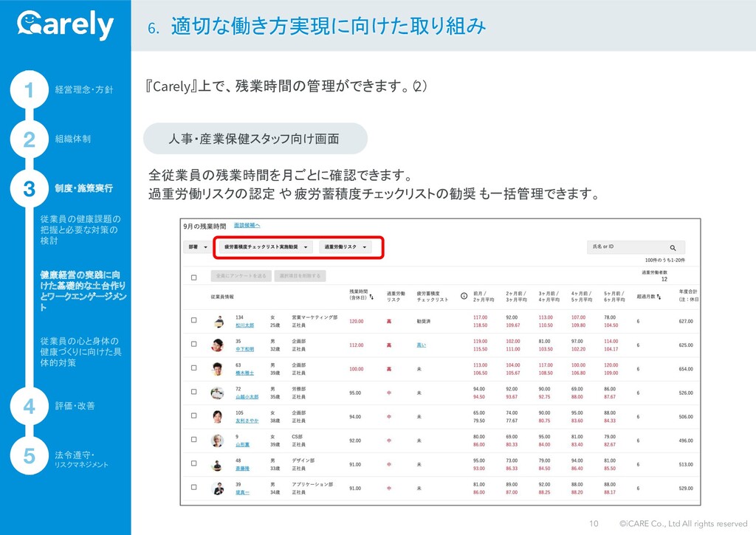Select 従業員の健康課題の把握と必要な対策の検討
Screen dimensions: 756x535
(x=80, y=229)
